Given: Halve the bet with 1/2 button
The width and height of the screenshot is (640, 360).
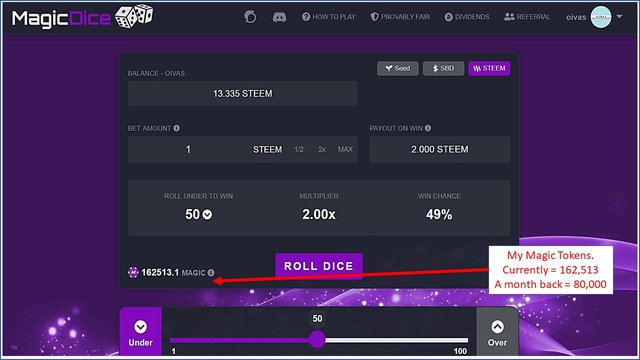Looking at the screenshot, I should point(299,149).
